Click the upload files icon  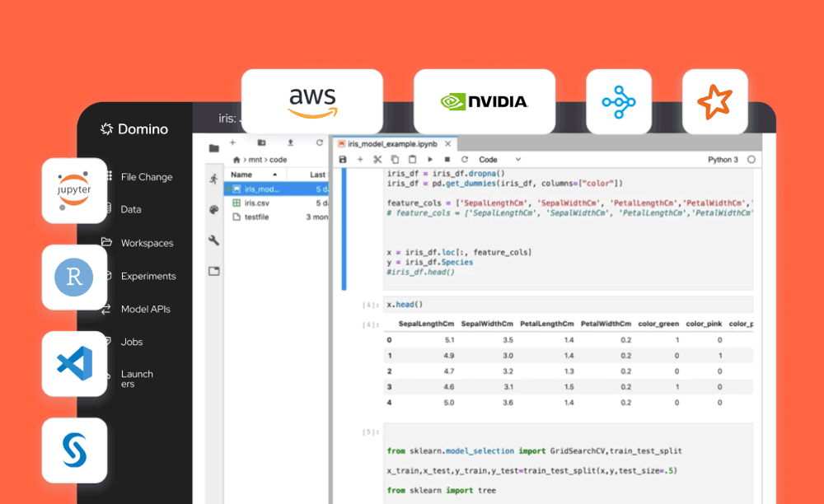click(x=292, y=142)
